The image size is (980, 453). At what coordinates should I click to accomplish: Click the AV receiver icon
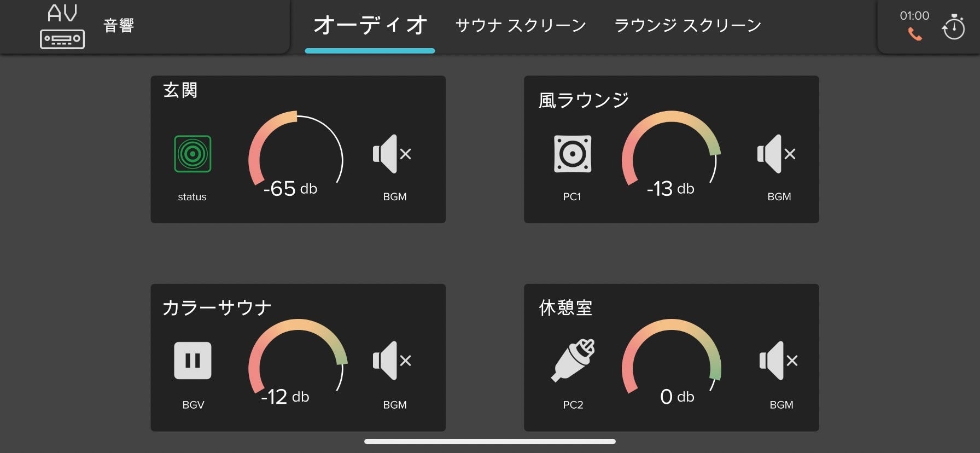(62, 27)
